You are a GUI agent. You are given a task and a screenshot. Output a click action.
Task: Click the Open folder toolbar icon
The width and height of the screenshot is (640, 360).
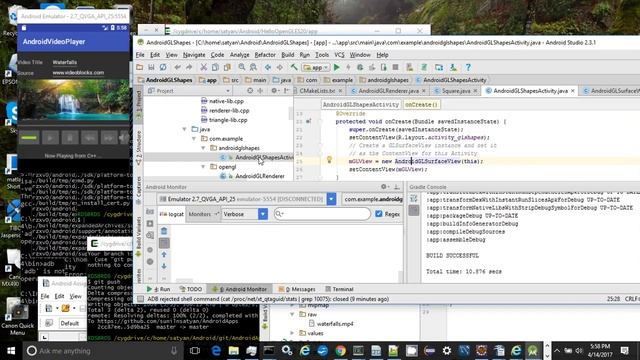coord(140,67)
